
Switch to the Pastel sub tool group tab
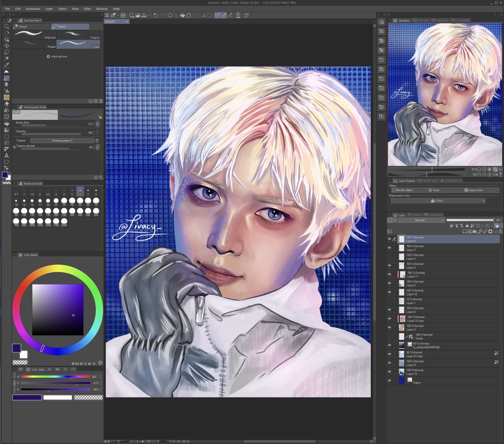coord(70,26)
